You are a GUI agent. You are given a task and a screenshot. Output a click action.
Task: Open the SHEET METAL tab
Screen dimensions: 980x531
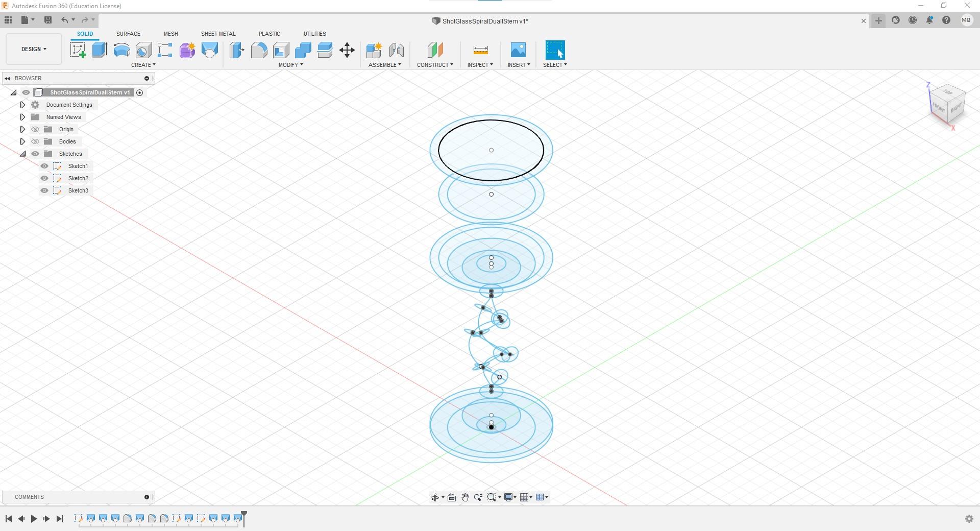(x=218, y=34)
